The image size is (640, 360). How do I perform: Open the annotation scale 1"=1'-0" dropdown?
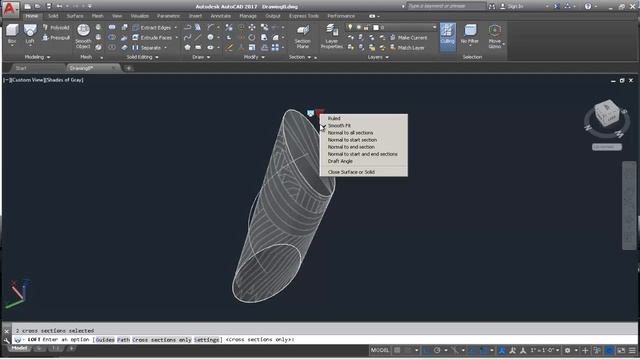(544, 350)
